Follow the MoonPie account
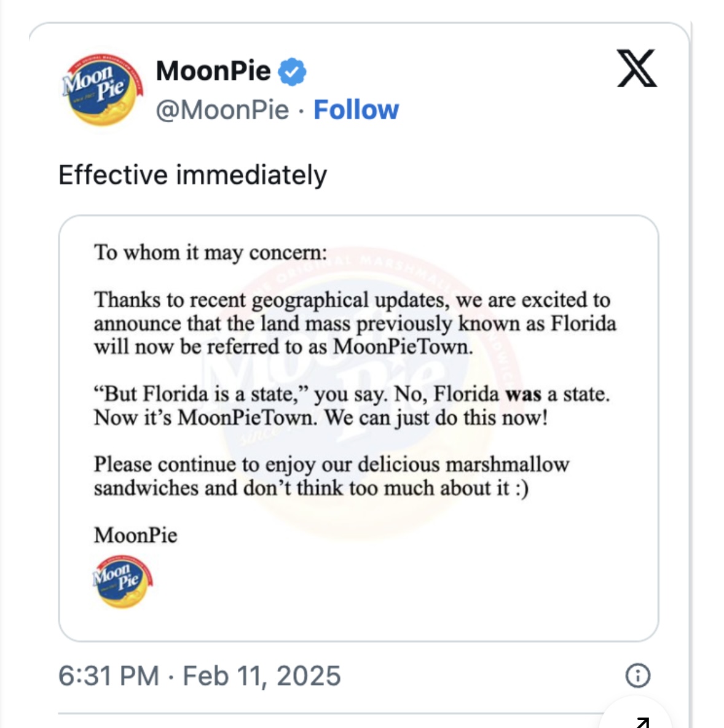 coord(356,110)
